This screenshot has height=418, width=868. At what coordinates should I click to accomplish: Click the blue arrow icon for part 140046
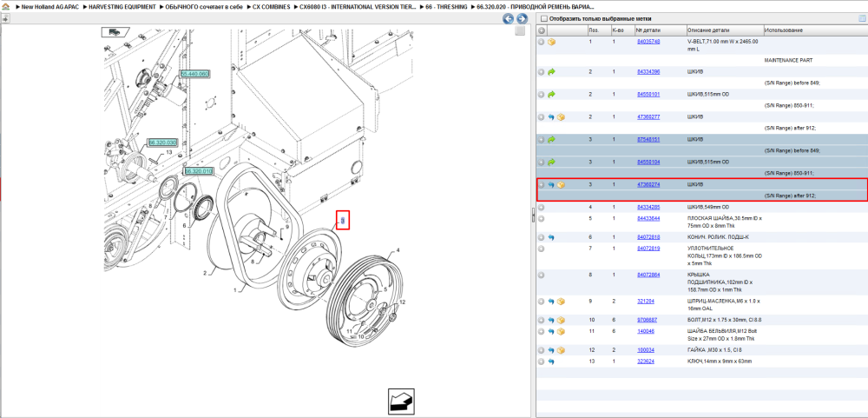pyautogui.click(x=551, y=331)
